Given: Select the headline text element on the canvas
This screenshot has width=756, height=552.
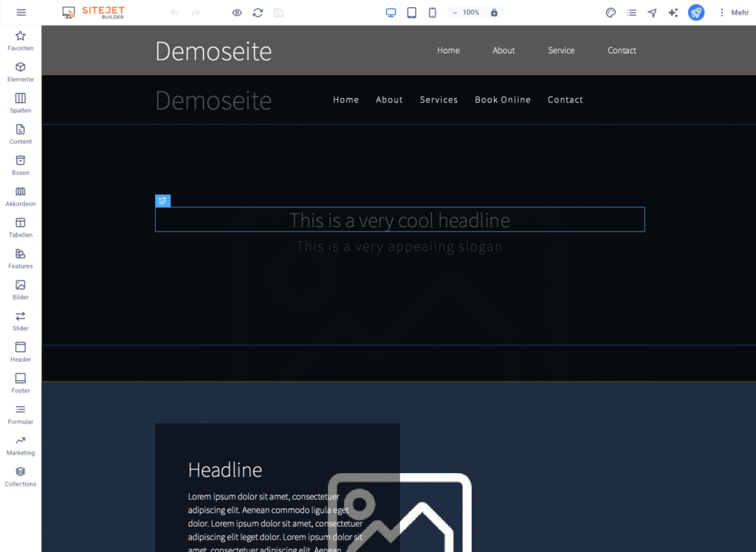Looking at the screenshot, I should [x=399, y=219].
